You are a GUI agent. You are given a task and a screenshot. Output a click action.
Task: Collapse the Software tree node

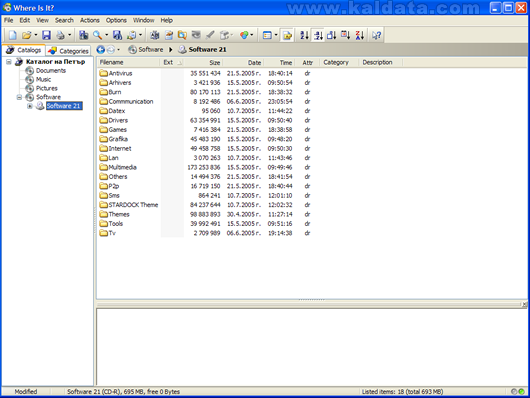(19, 97)
